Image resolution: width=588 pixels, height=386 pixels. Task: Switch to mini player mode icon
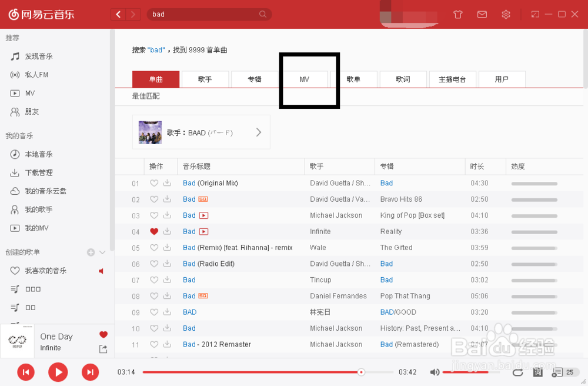(x=535, y=14)
